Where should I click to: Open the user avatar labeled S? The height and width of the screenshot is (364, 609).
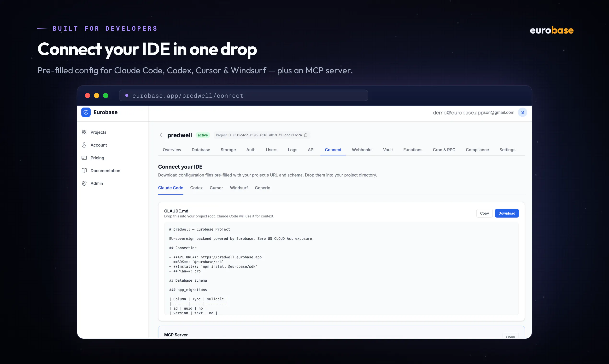point(522,112)
